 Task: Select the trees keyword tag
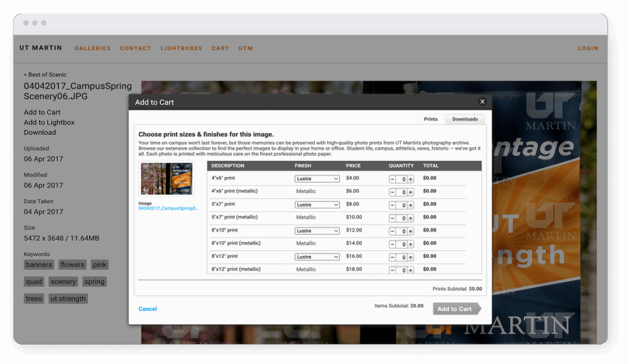point(34,298)
